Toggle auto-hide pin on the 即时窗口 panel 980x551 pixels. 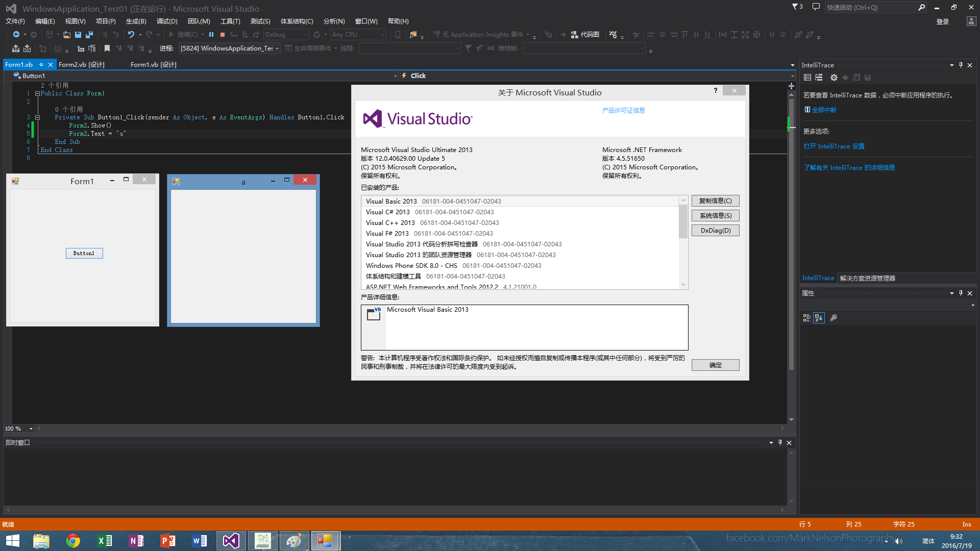[x=780, y=442]
